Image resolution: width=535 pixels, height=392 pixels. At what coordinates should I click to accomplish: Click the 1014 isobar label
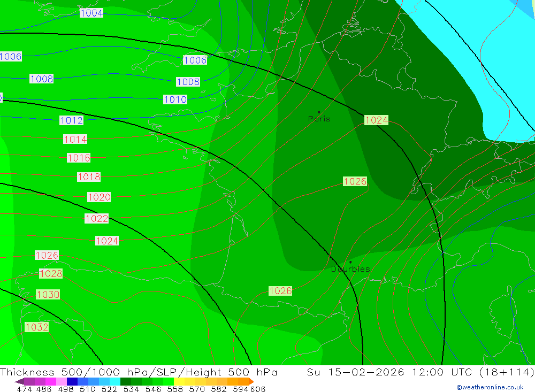pos(75,139)
